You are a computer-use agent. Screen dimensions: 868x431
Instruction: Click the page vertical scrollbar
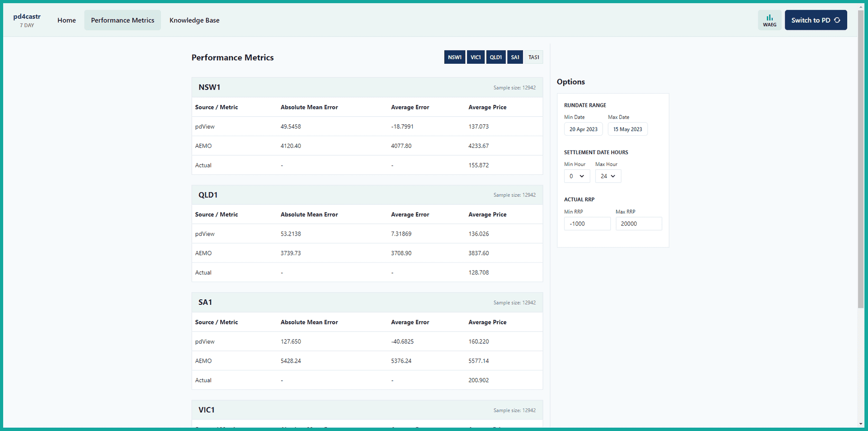pos(860,158)
